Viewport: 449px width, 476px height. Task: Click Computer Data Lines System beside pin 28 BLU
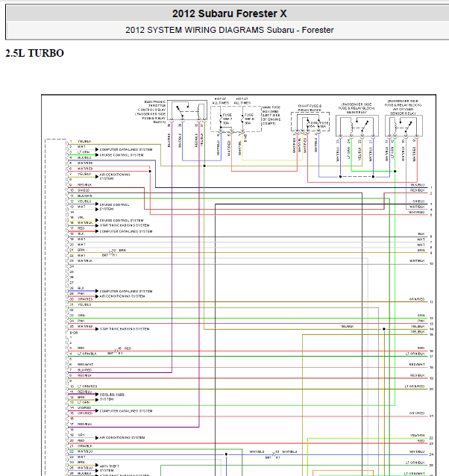pos(126,292)
